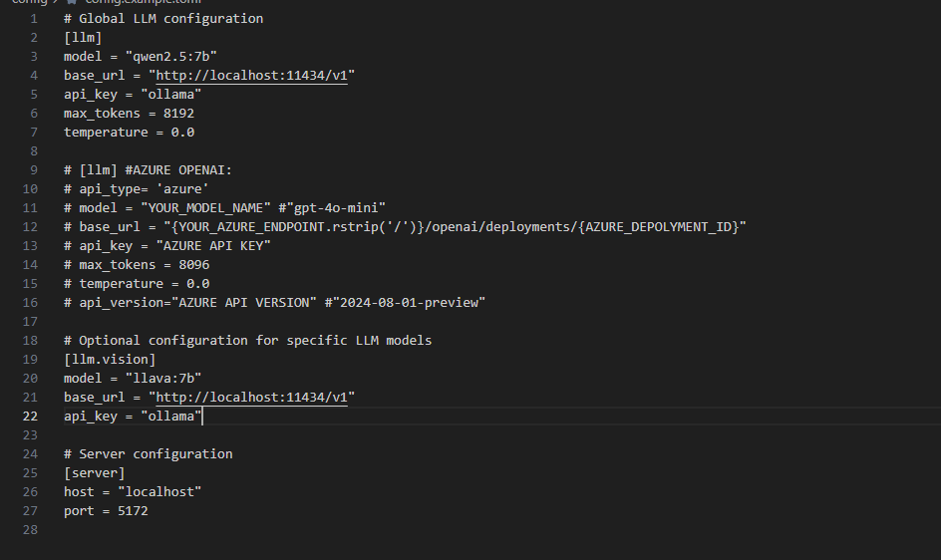Click the commented # temperature = 0.0 line 15
The height and width of the screenshot is (560, 941).
click(x=137, y=283)
